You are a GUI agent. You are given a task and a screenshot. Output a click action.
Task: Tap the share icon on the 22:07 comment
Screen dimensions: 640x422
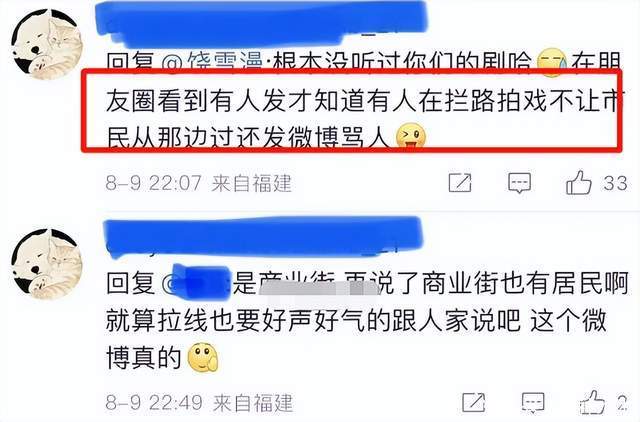pos(460,182)
